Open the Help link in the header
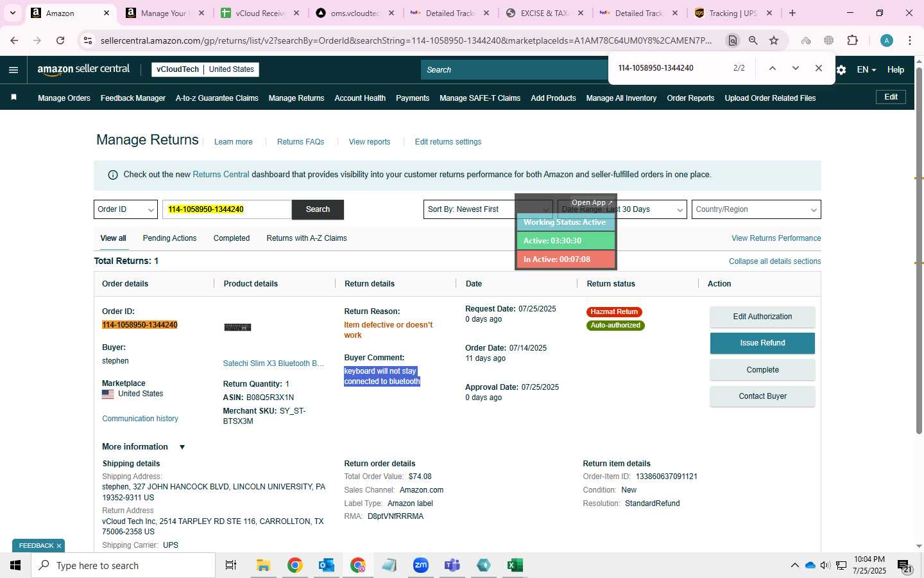 coord(896,70)
